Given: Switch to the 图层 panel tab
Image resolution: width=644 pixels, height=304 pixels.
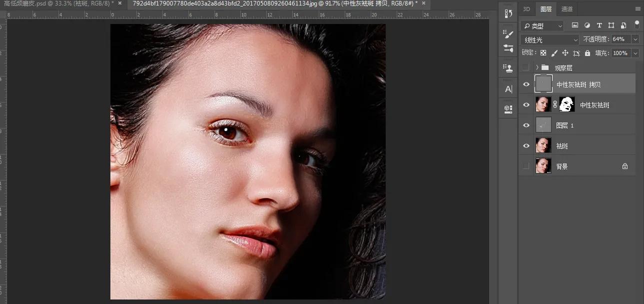Looking at the screenshot, I should (x=546, y=9).
